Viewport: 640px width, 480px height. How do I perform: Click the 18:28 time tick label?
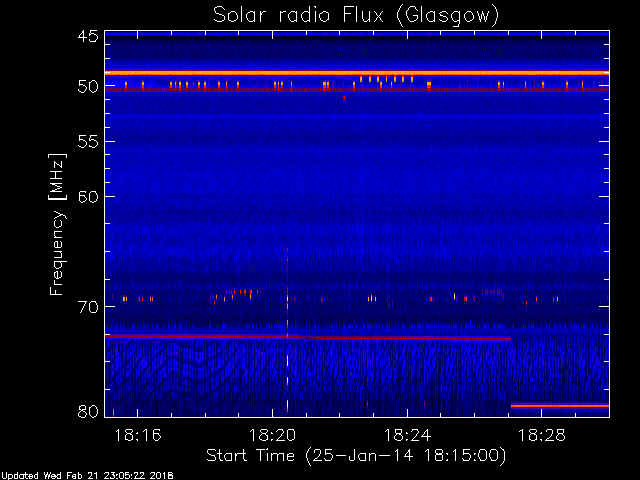pyautogui.click(x=542, y=435)
